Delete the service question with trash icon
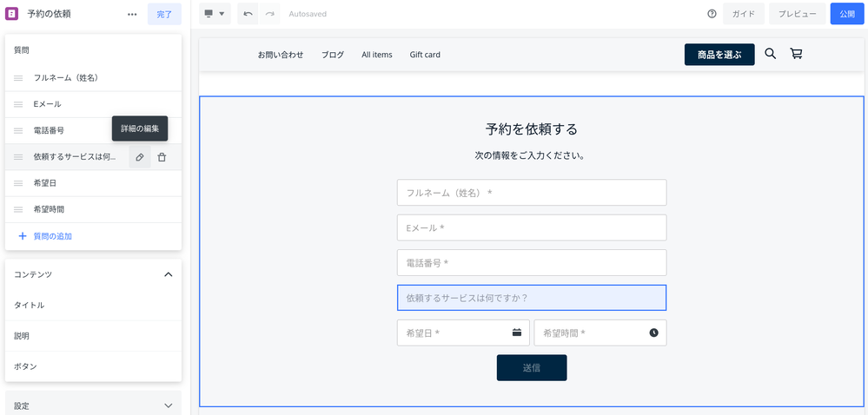The width and height of the screenshot is (868, 415). click(x=162, y=157)
